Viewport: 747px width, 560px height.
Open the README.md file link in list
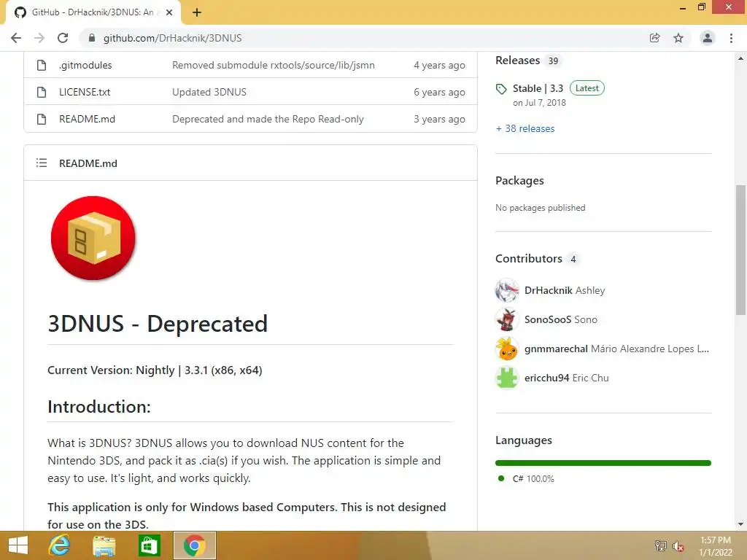pos(88,119)
